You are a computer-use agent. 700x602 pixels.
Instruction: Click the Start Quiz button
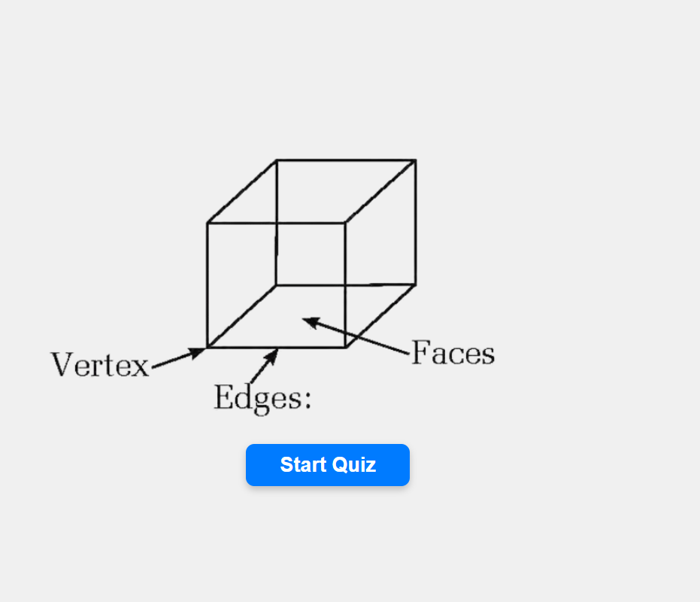click(x=327, y=465)
